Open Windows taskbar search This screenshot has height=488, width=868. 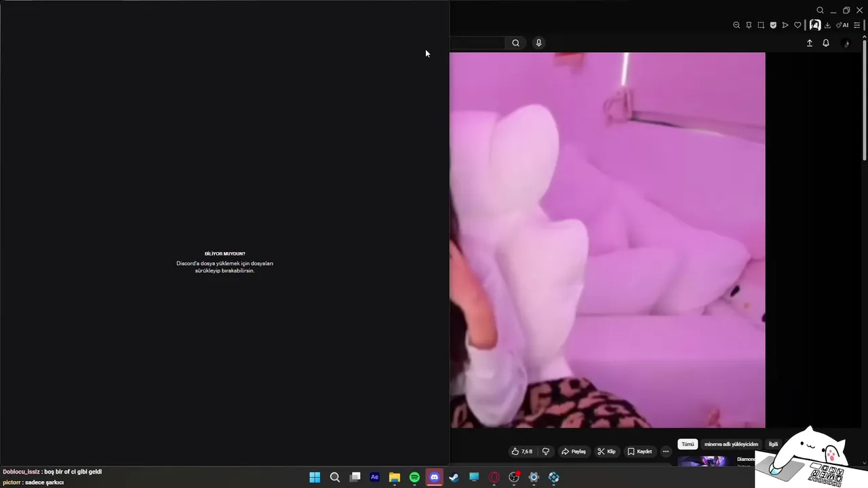pyautogui.click(x=334, y=477)
